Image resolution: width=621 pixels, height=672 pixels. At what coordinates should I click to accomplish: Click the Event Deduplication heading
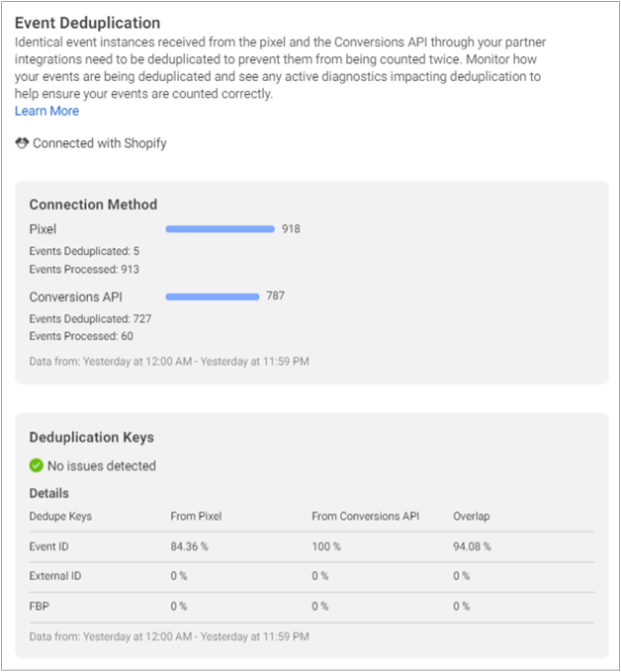click(x=87, y=23)
